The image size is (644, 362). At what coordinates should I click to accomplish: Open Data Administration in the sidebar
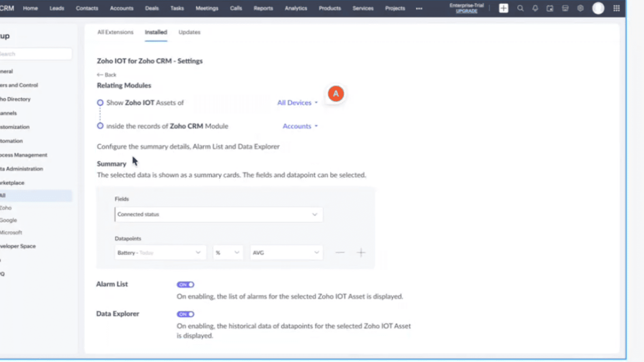pos(21,169)
